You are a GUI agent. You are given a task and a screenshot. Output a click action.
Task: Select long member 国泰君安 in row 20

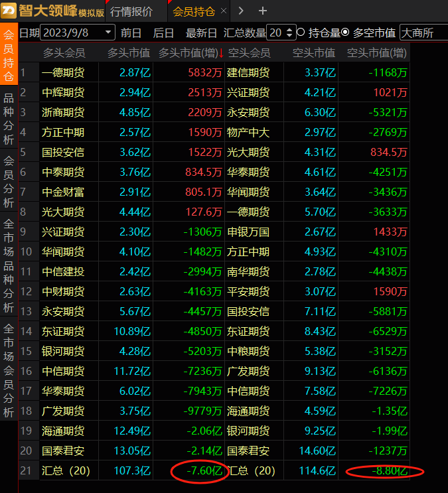(x=63, y=451)
